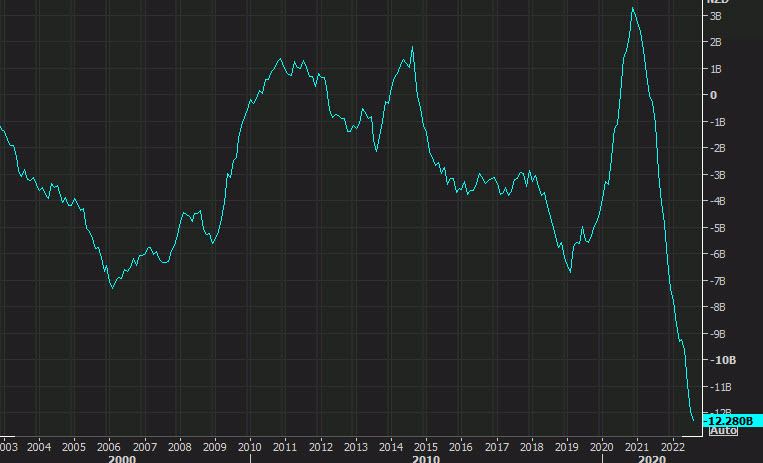Click the Auto scale button
The image size is (763, 463).
point(723,431)
